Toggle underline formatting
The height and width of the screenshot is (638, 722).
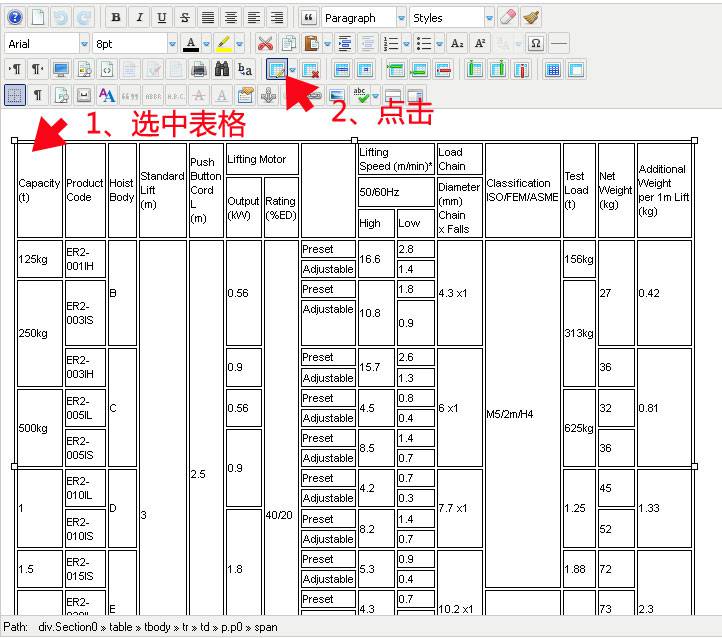coord(162,17)
